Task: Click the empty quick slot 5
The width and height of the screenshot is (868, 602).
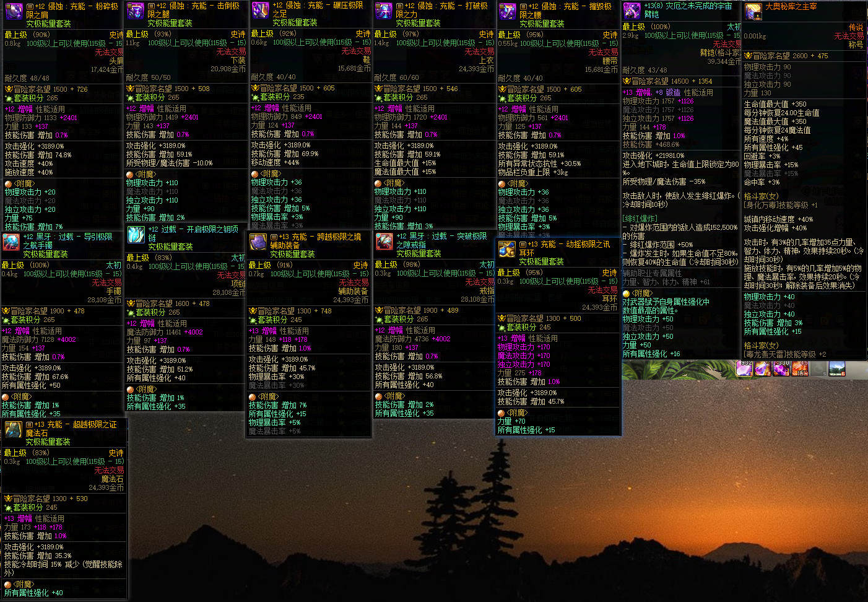Action: tap(818, 369)
